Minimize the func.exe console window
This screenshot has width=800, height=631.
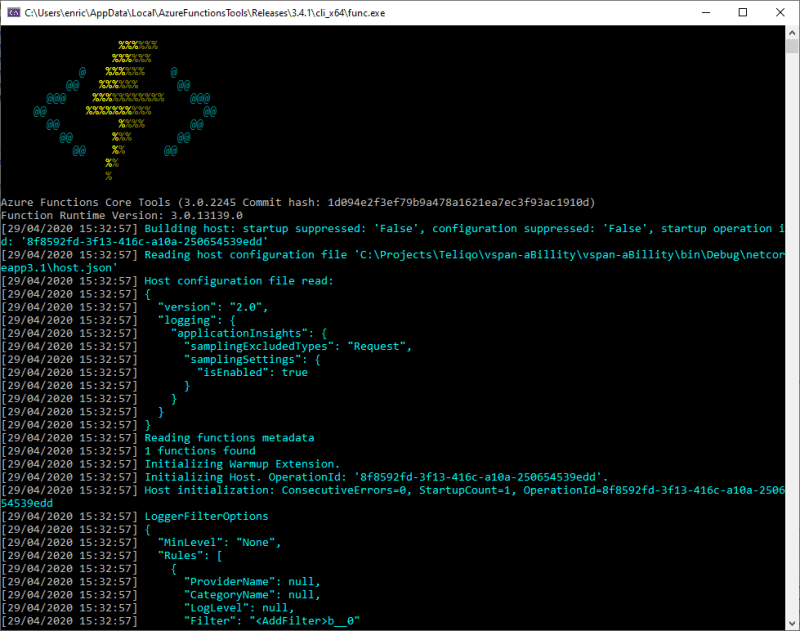[706, 13]
